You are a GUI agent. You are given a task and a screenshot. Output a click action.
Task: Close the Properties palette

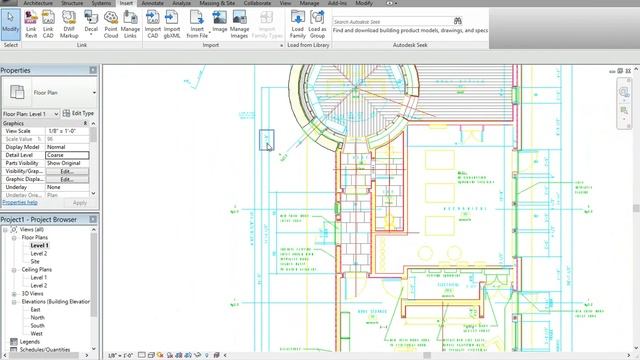pyautogui.click(x=93, y=70)
